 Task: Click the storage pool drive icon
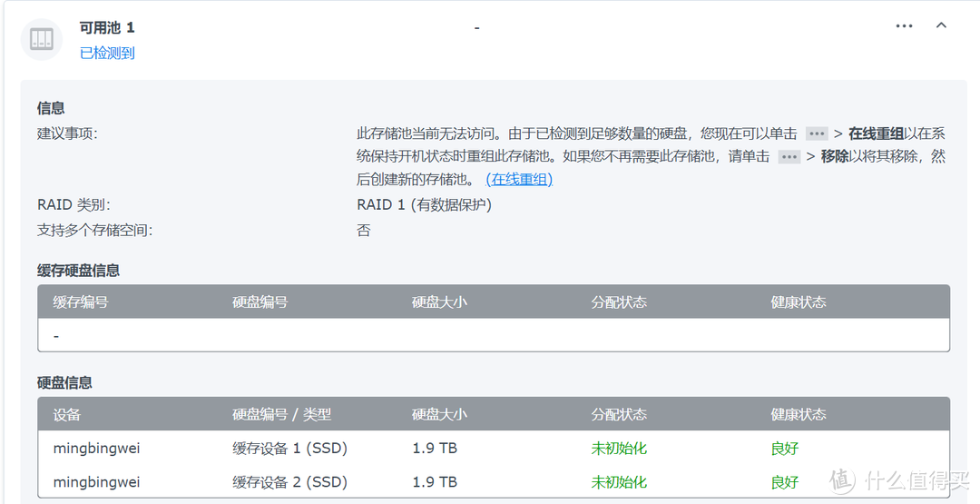click(x=42, y=39)
